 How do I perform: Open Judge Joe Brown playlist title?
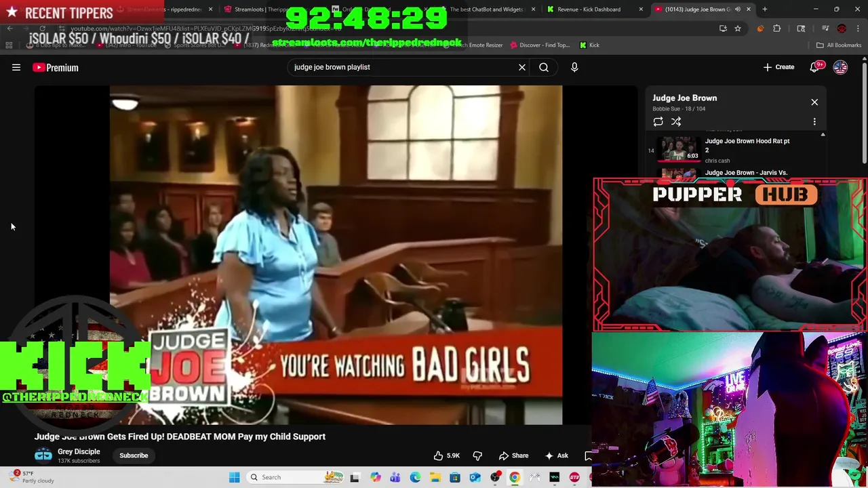pos(684,98)
